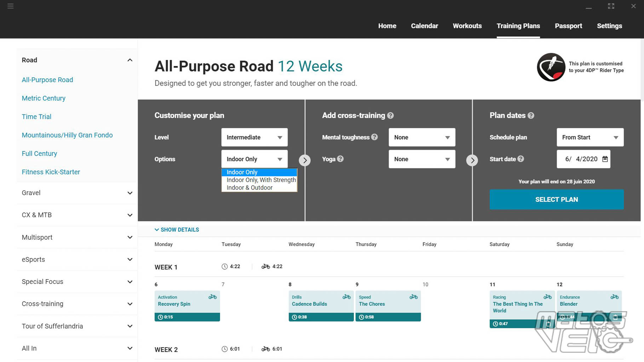Open the Training Plans tab
This screenshot has width=644, height=362.
(x=518, y=26)
